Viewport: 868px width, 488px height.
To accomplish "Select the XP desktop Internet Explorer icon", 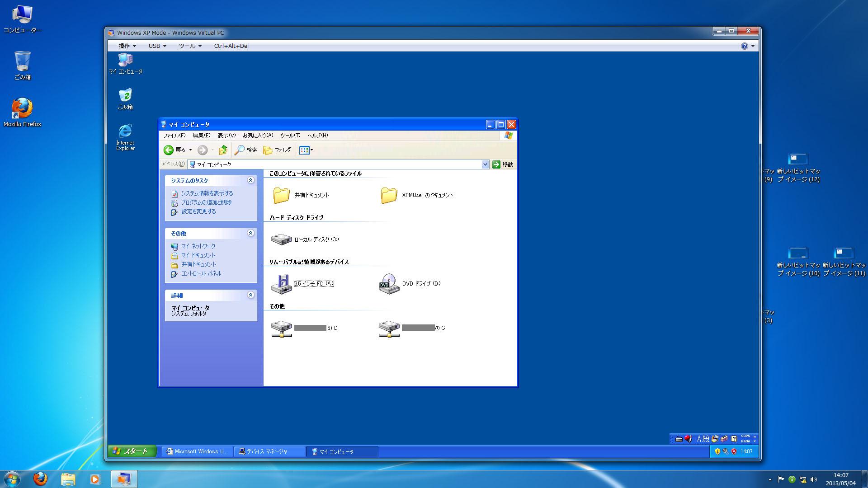I will (125, 132).
